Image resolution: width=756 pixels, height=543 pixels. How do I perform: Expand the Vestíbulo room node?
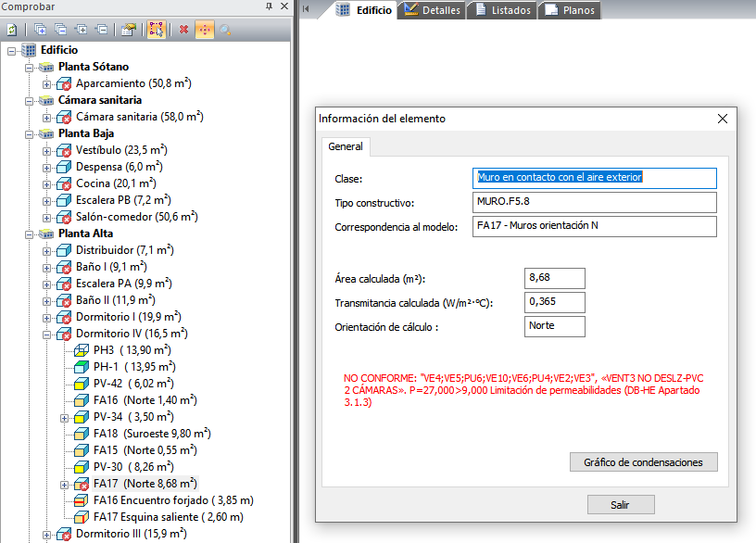(x=46, y=151)
